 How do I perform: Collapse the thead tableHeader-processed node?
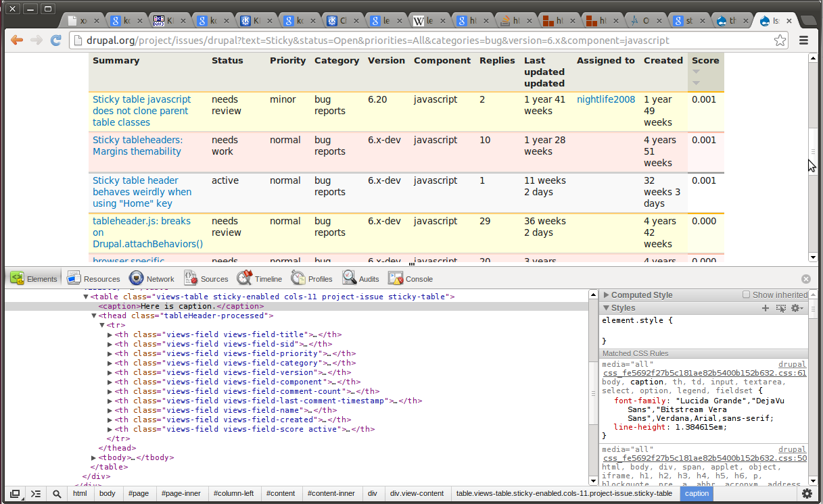click(x=94, y=316)
